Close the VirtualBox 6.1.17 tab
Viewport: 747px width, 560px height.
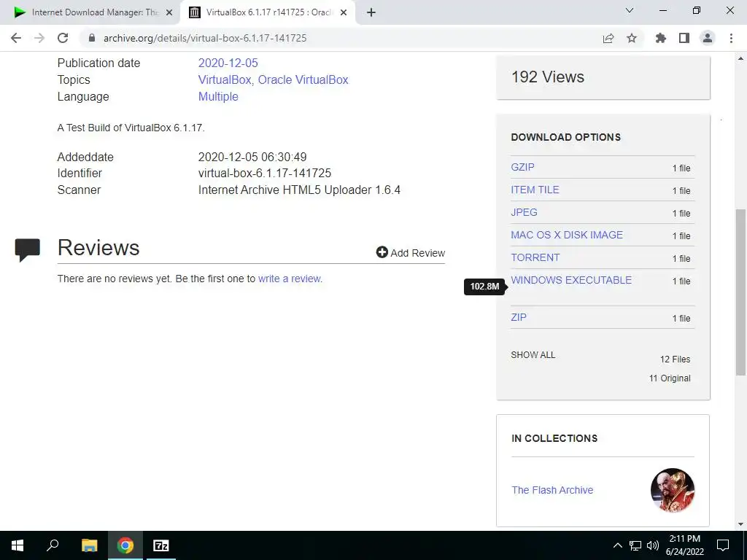click(x=344, y=12)
